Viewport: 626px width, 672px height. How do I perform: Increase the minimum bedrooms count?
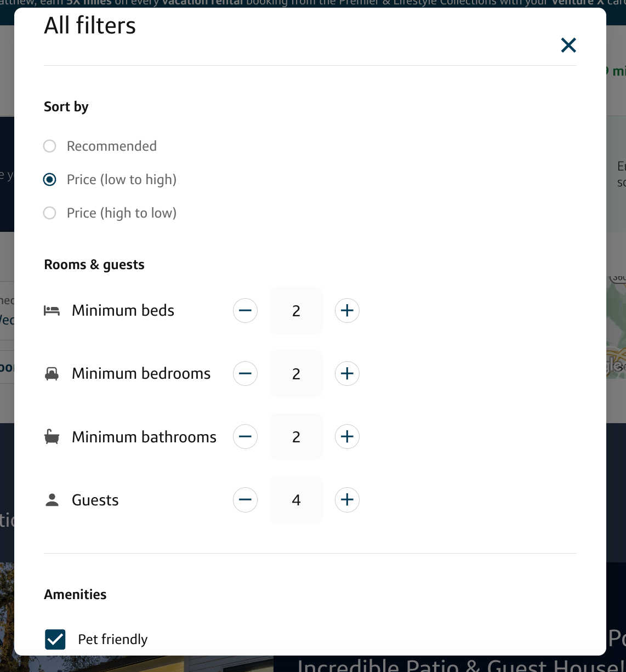(x=347, y=374)
